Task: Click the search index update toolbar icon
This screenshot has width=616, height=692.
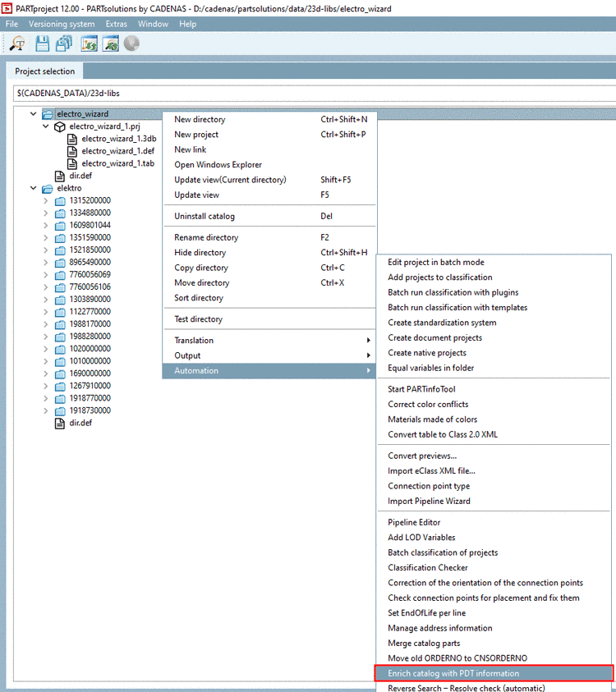Action: click(x=111, y=44)
